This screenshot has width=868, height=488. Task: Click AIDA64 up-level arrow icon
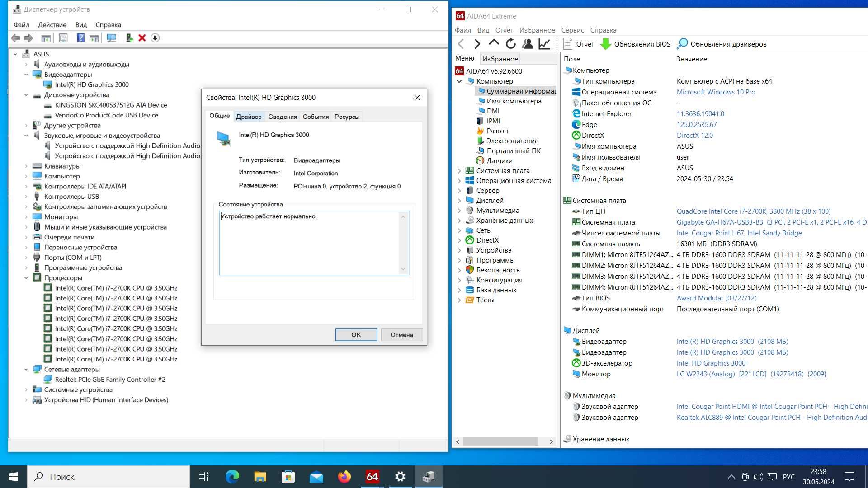click(x=494, y=44)
